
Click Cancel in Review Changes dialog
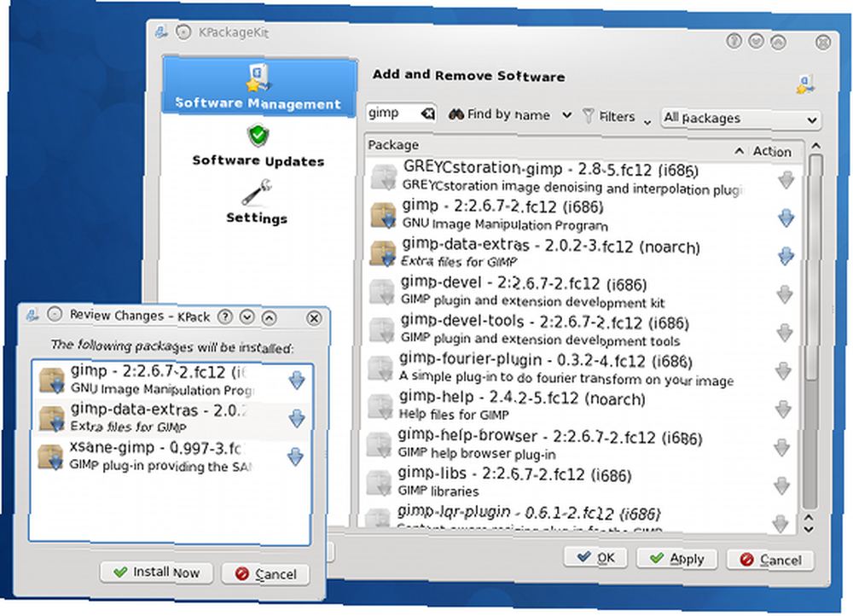click(265, 574)
